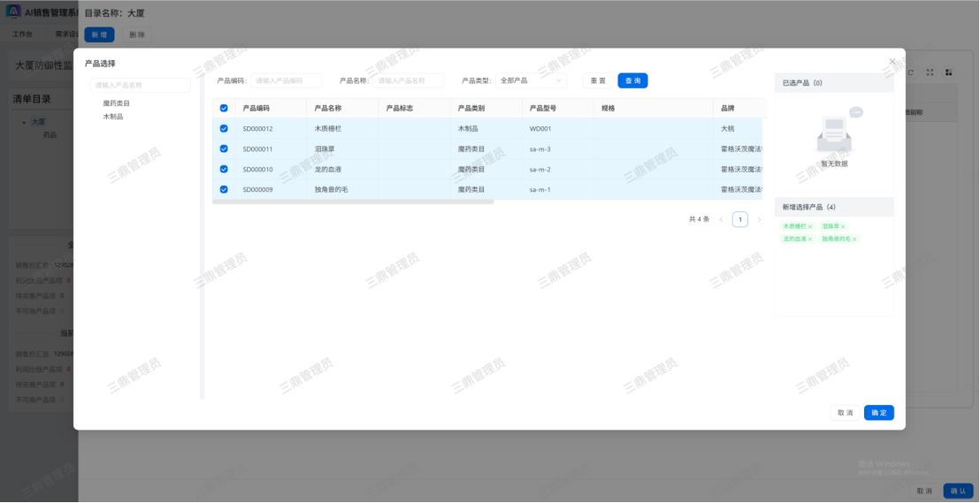
Task: Remove the 泪珠草 tag via its x icon
Action: (x=843, y=227)
